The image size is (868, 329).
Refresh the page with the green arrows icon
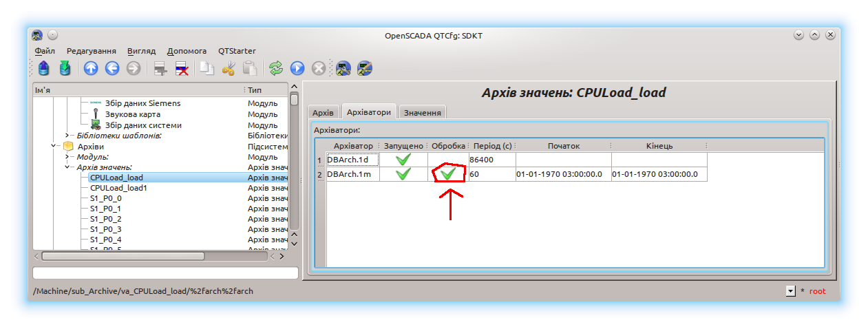[276, 68]
